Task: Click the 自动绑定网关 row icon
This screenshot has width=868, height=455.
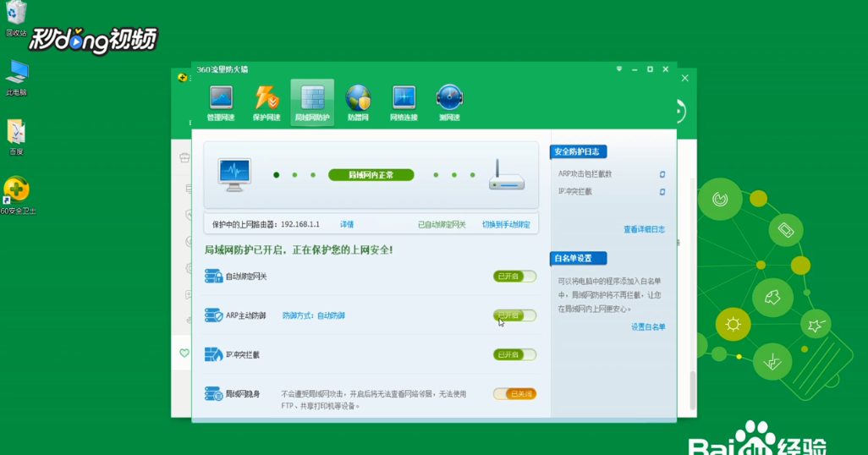Action: click(x=213, y=276)
